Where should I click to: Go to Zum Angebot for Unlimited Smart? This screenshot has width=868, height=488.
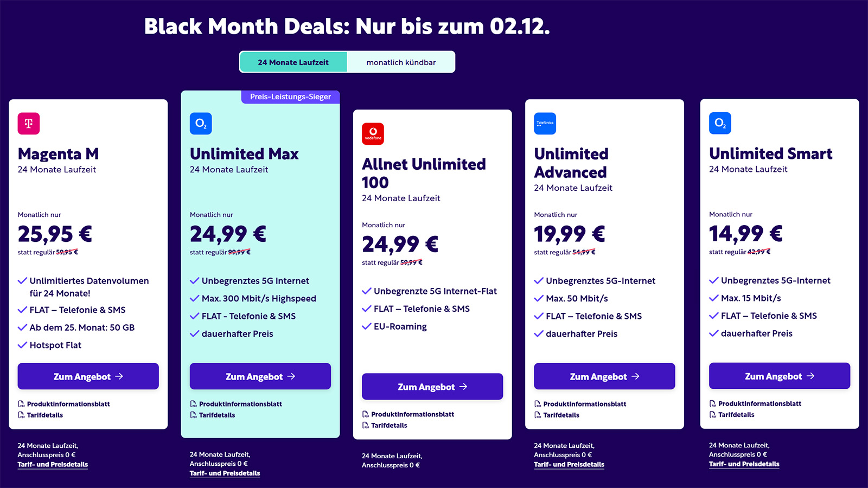click(x=780, y=376)
